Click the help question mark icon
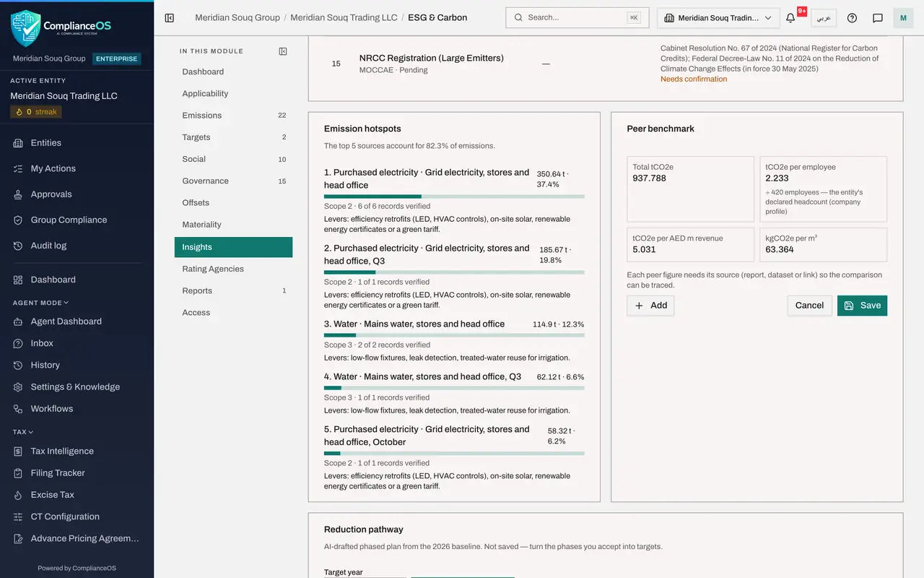The height and width of the screenshot is (578, 924). [852, 18]
